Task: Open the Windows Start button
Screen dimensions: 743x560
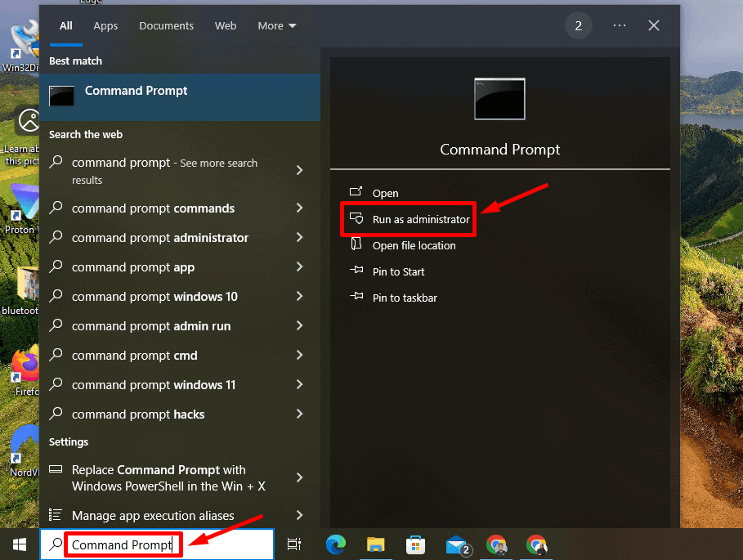Action: tap(20, 544)
